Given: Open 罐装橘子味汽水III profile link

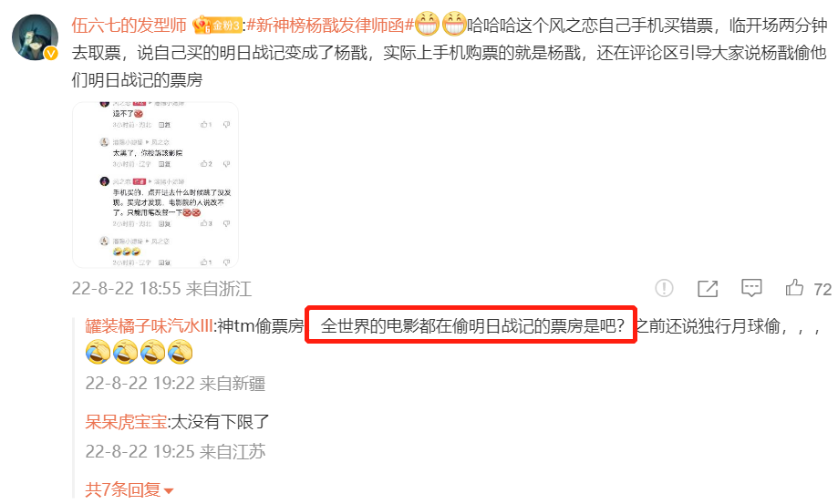Looking at the screenshot, I should 150,325.
